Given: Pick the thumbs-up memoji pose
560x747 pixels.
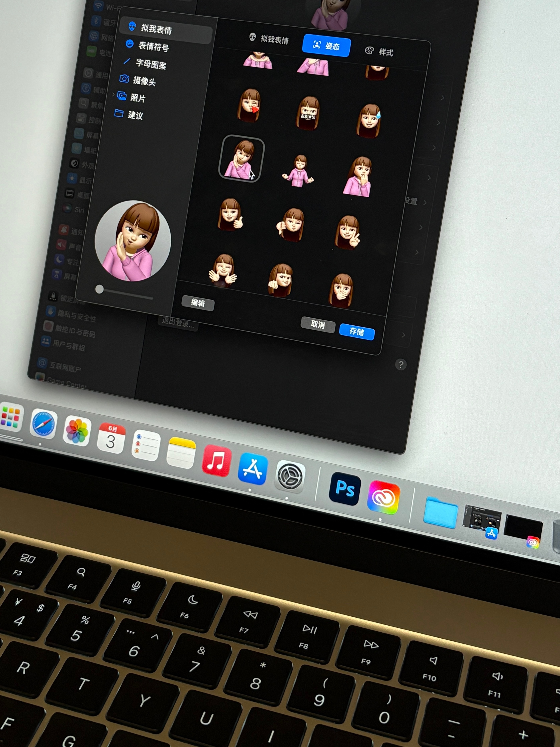Looking at the screenshot, I should point(231,215).
